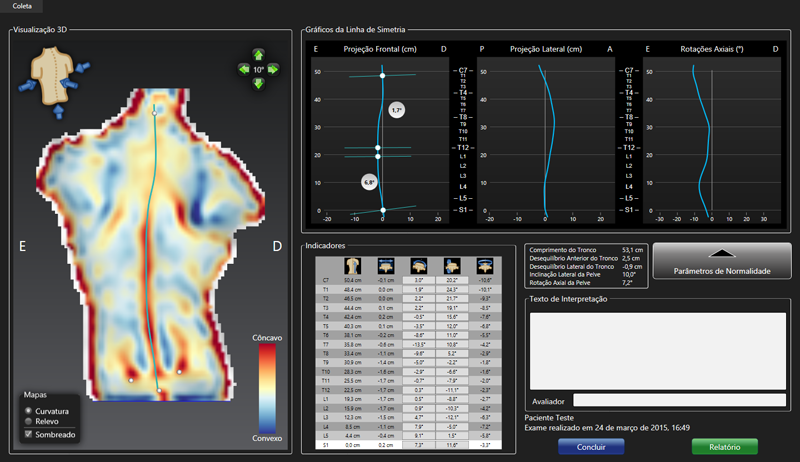Click the axial rotation column icon in Indicadores
This screenshot has width=800, height=462.
pos(485,266)
